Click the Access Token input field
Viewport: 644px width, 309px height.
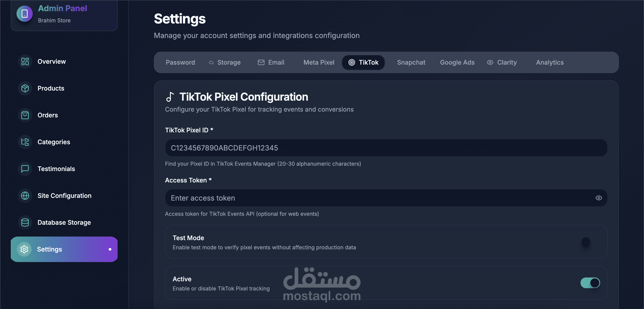click(375, 198)
